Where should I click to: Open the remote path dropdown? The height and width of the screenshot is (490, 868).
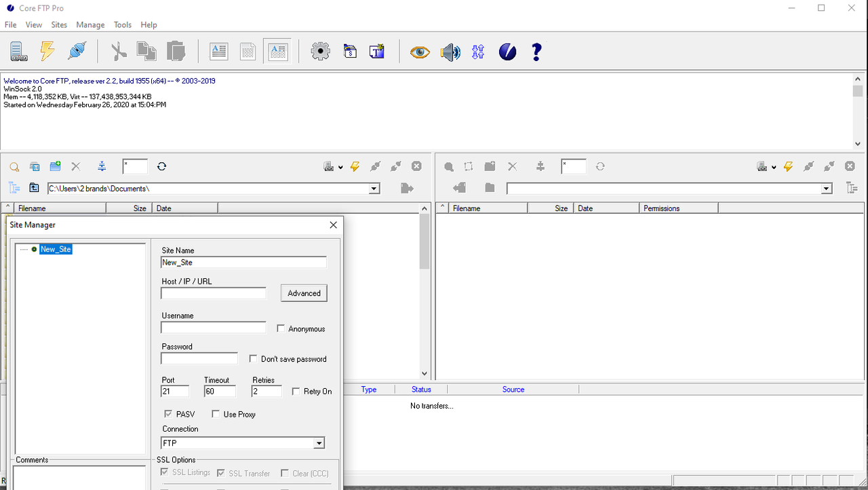[826, 189]
